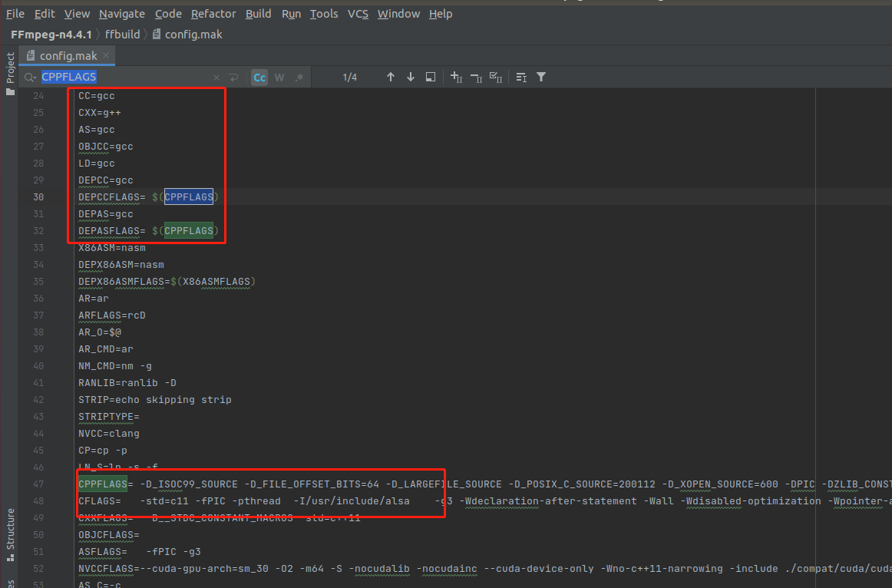Click the previous occurrence up arrow

pyautogui.click(x=391, y=77)
